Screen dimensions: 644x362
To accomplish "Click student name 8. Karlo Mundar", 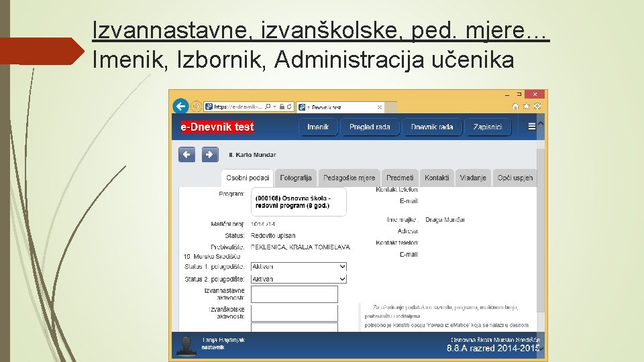I will coord(252,155).
